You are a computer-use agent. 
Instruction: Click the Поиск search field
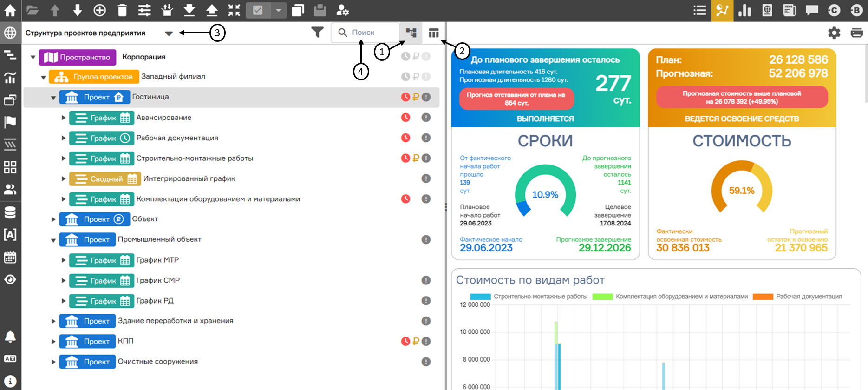coord(365,33)
